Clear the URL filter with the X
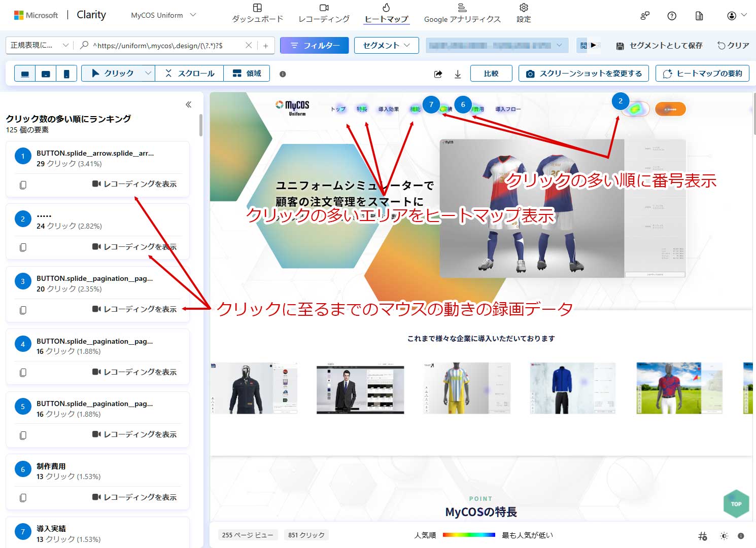The height and width of the screenshot is (548, 756). click(x=249, y=45)
